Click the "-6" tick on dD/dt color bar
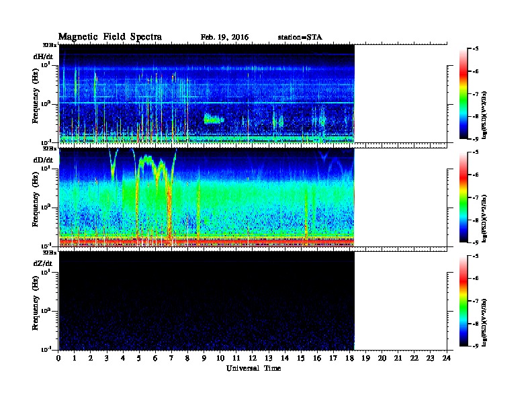The height and width of the screenshot is (411, 532). click(476, 175)
